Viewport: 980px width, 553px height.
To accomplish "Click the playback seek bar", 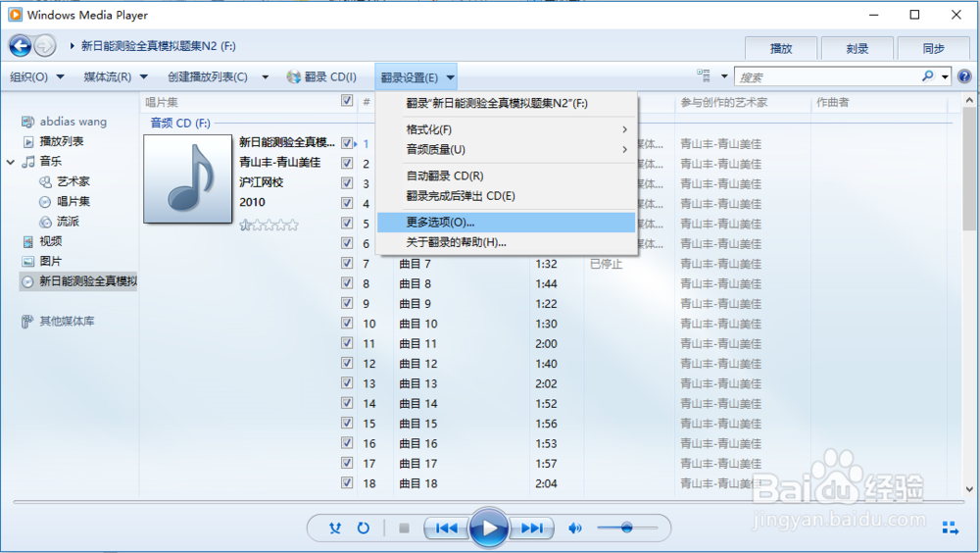I will pyautogui.click(x=489, y=502).
